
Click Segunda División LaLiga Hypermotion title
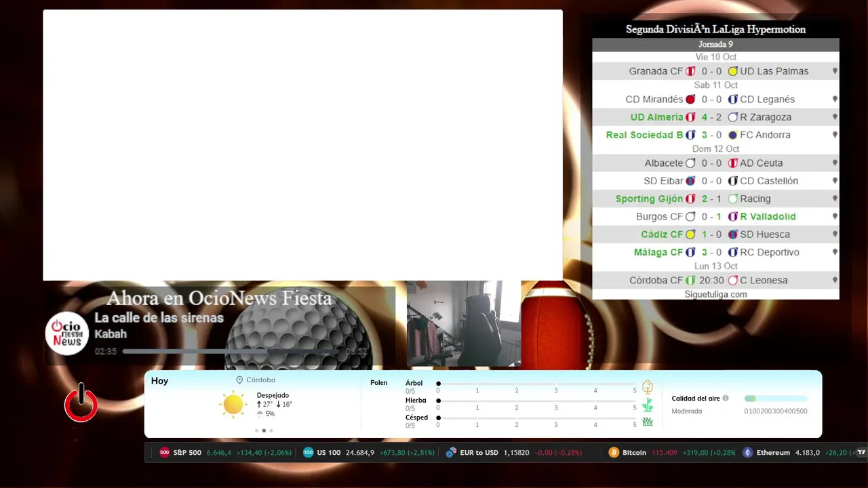(x=715, y=30)
